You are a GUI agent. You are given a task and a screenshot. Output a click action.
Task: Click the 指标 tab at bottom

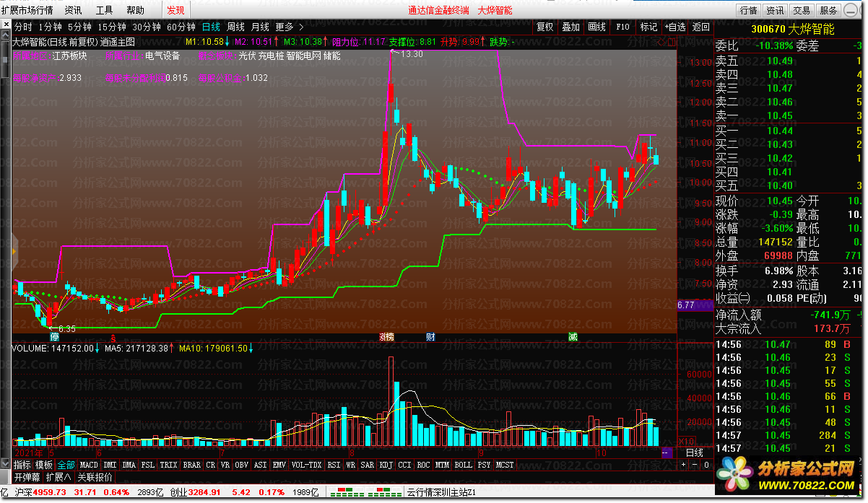[x=22, y=465]
